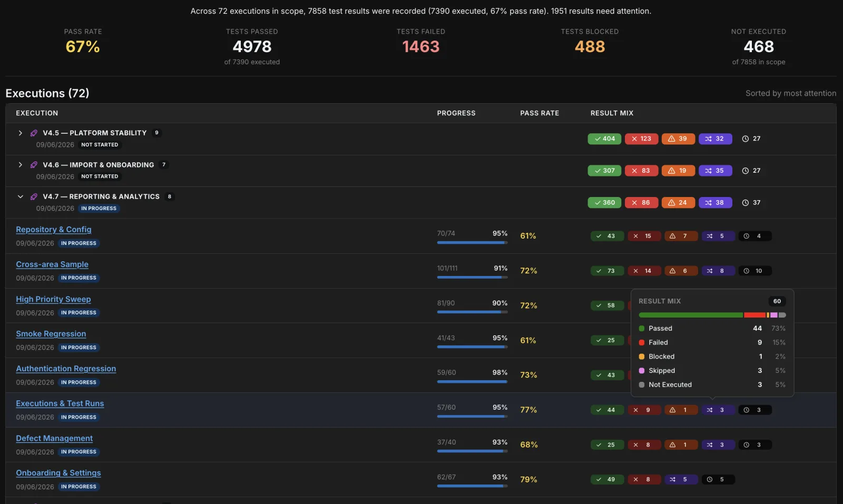This screenshot has width=843, height=504.
Task: Click blocked 7 badge in Repository & Config row
Action: [681, 236]
